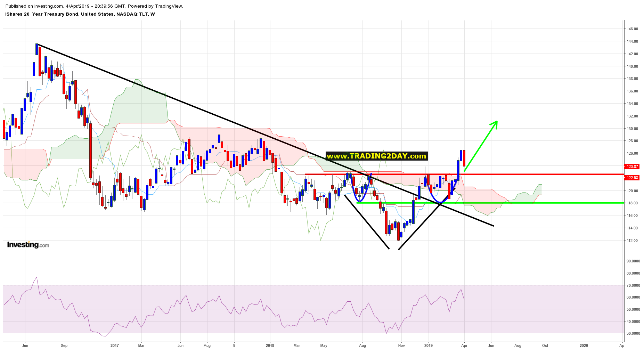This screenshot has height=350, width=644.
Task: Click the Oct time axis label
Action: 545,345
